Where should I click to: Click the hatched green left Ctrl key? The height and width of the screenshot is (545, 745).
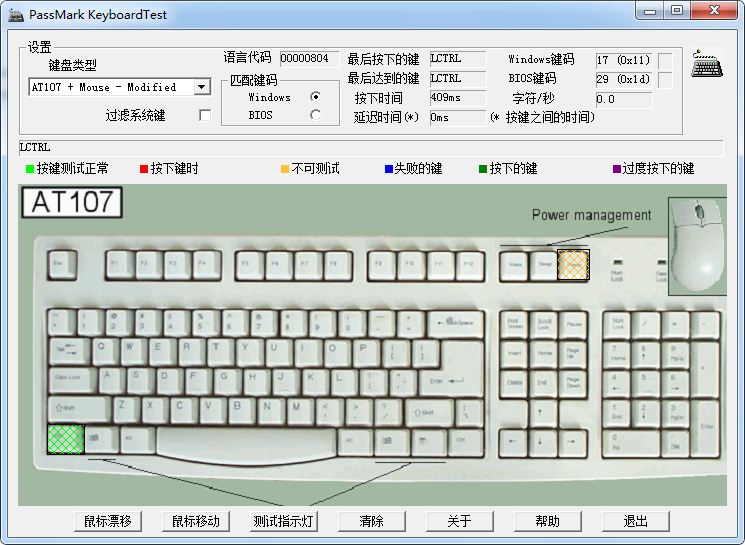point(66,440)
